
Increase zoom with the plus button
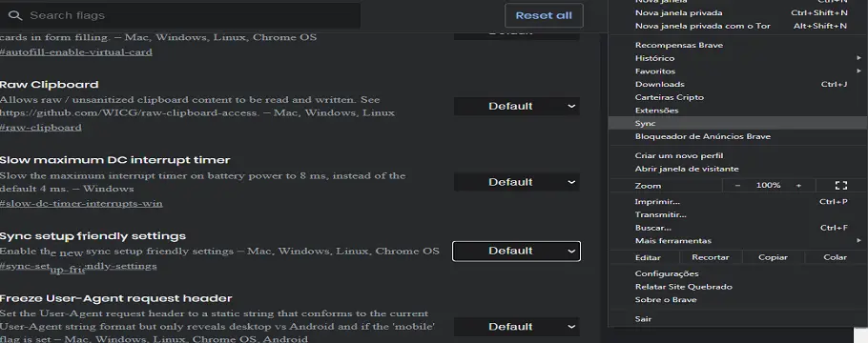tap(798, 186)
